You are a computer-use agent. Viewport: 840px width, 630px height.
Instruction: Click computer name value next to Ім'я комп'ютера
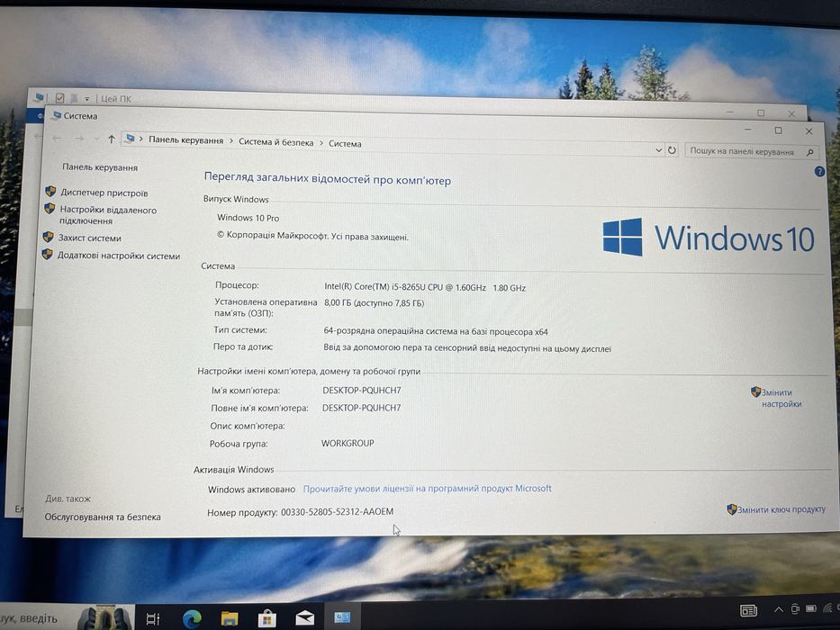tap(362, 391)
